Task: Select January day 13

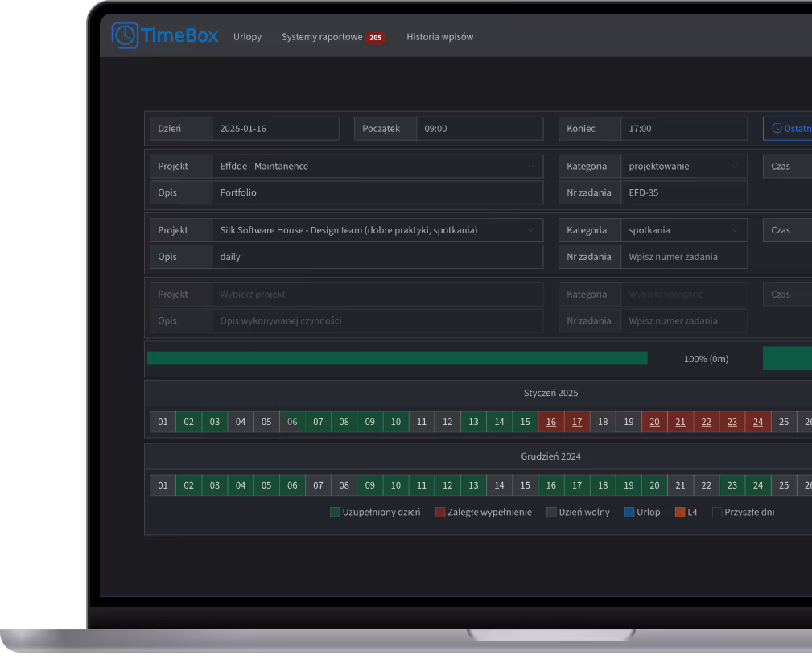Action: [x=473, y=422]
